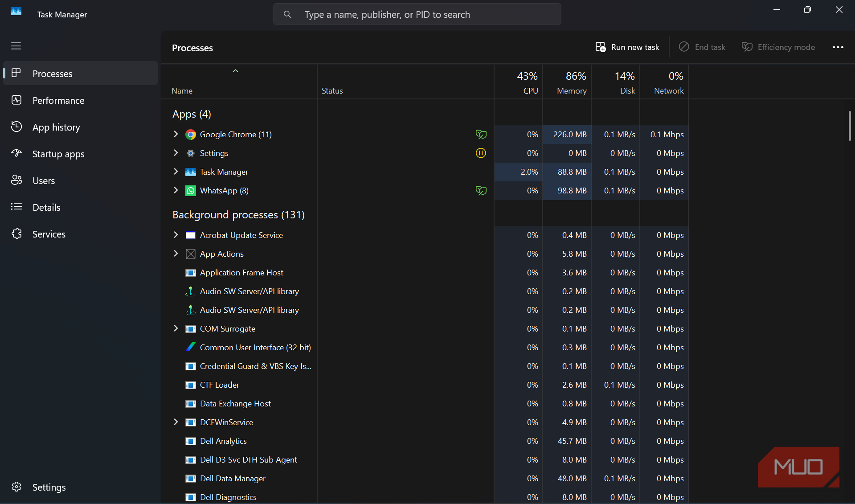Click the End task button
This screenshot has height=504, width=855.
pyautogui.click(x=702, y=47)
